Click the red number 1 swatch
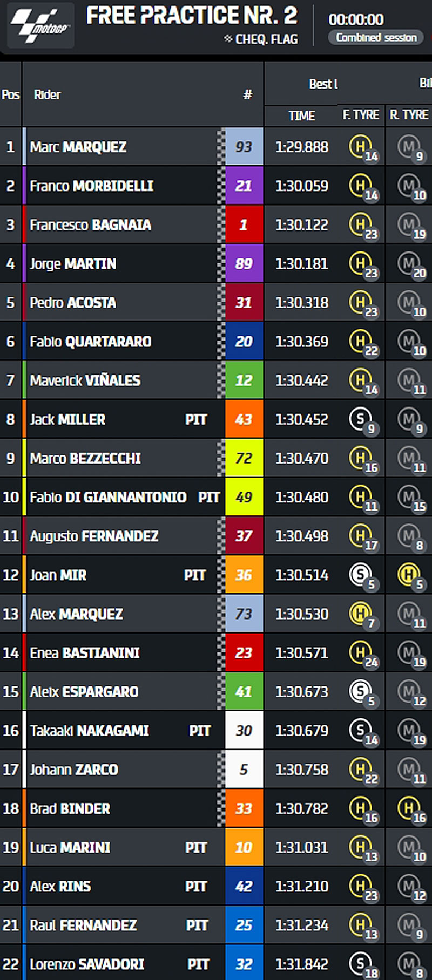The image size is (432, 980). (x=244, y=224)
